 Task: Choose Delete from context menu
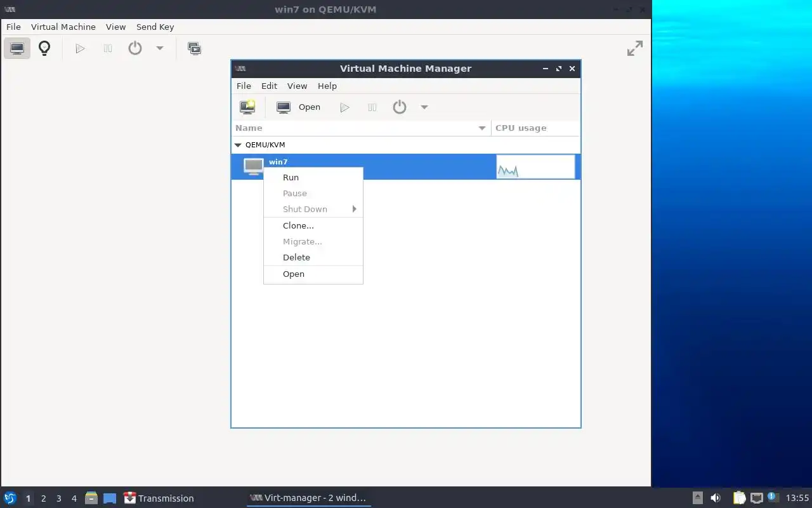click(x=313, y=257)
